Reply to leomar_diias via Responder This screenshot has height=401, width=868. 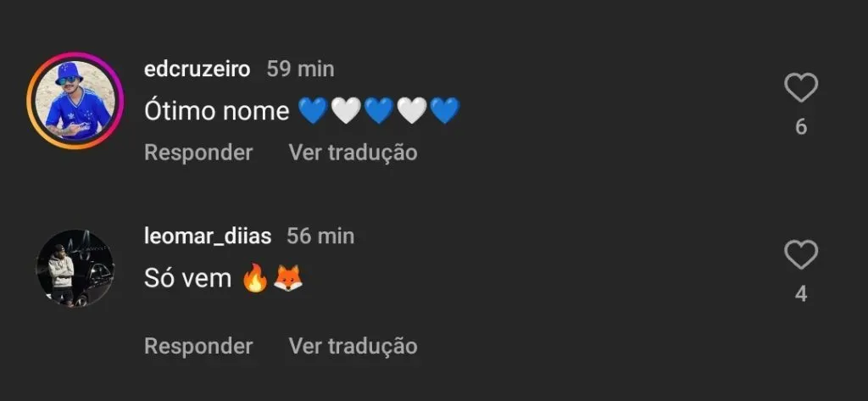coord(198,346)
